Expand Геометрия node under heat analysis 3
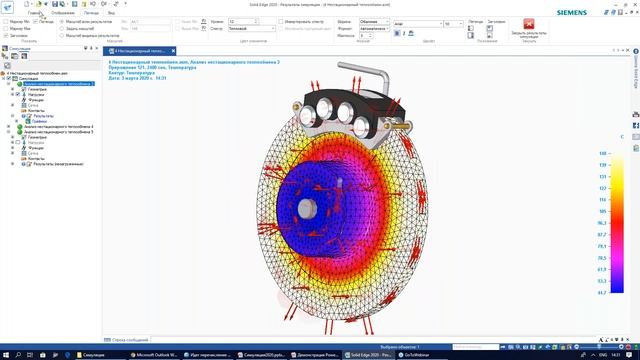Screen dimensions: 640x360 coord(13,89)
